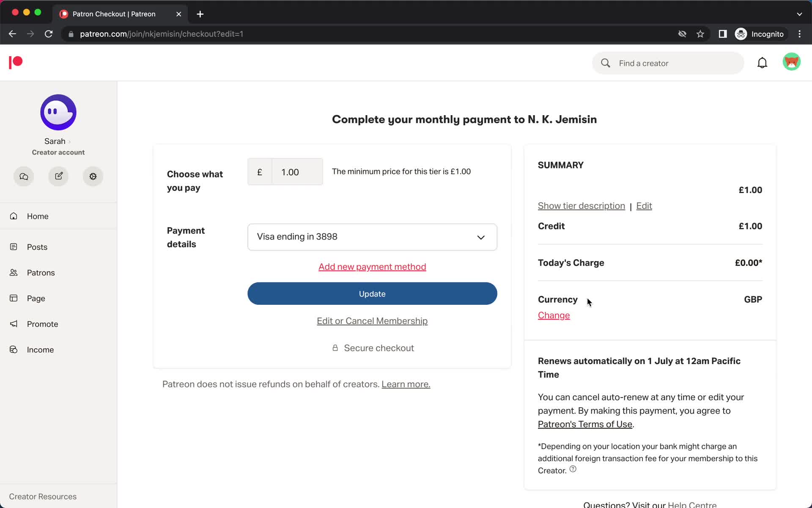Click the browser address bar URL
The width and height of the screenshot is (812, 508).
(162, 34)
